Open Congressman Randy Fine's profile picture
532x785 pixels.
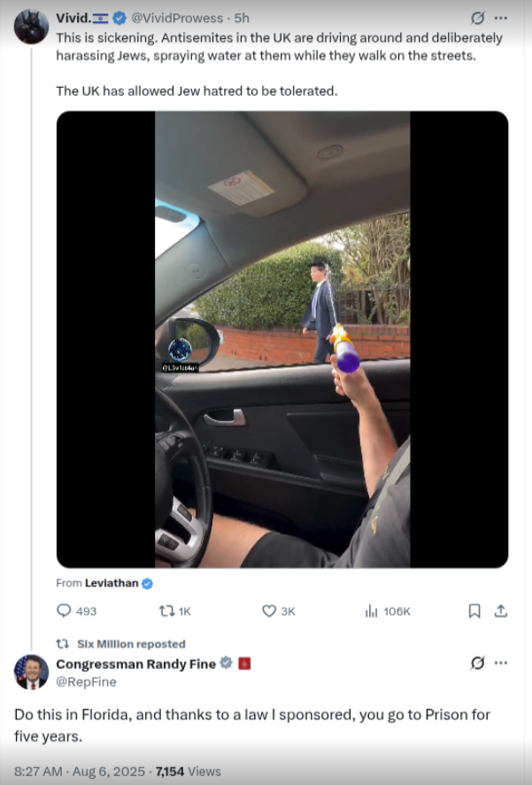(31, 672)
